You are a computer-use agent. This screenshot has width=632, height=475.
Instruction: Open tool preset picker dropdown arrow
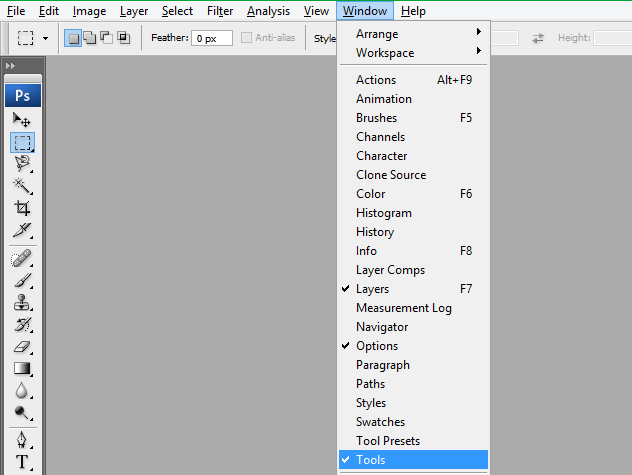click(x=46, y=38)
